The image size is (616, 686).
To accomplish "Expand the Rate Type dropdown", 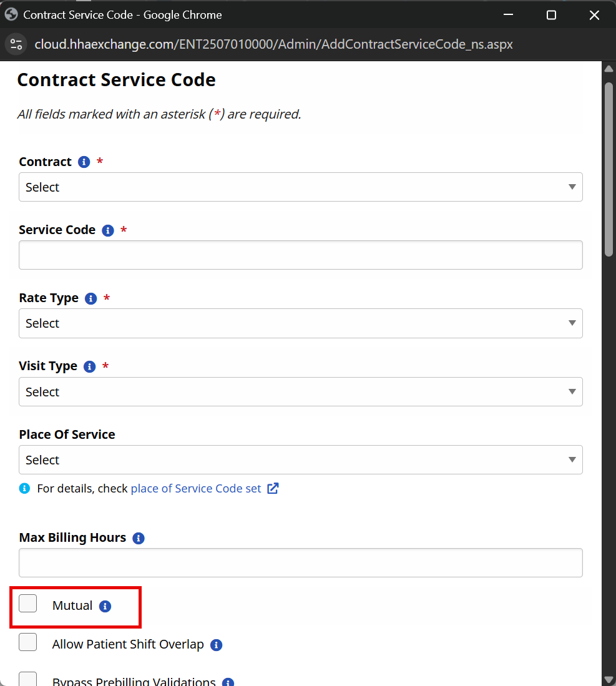I will click(300, 323).
